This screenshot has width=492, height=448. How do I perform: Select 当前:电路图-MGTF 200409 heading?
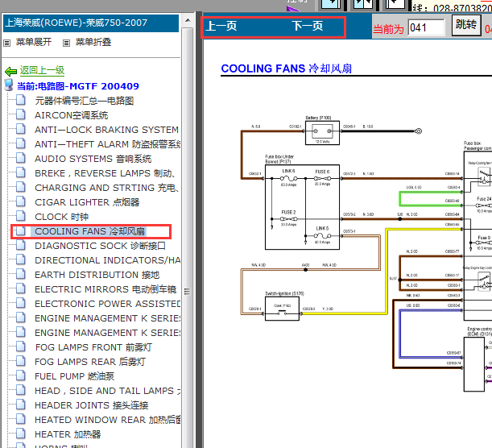(78, 86)
